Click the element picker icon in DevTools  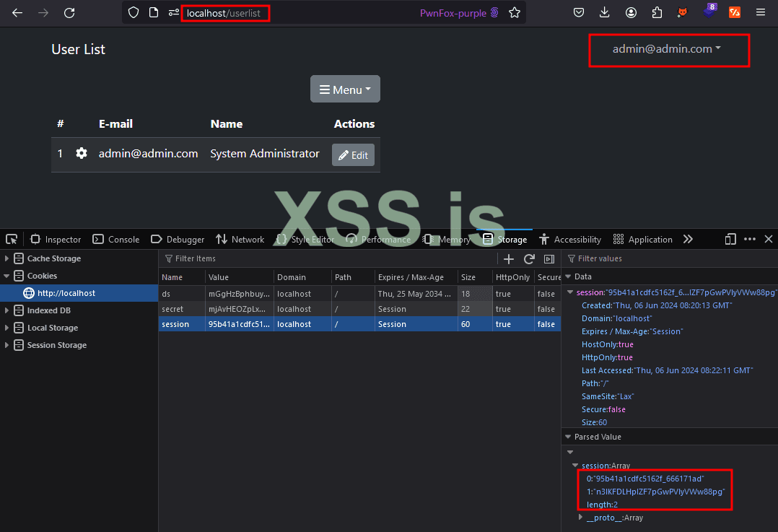tap(12, 240)
